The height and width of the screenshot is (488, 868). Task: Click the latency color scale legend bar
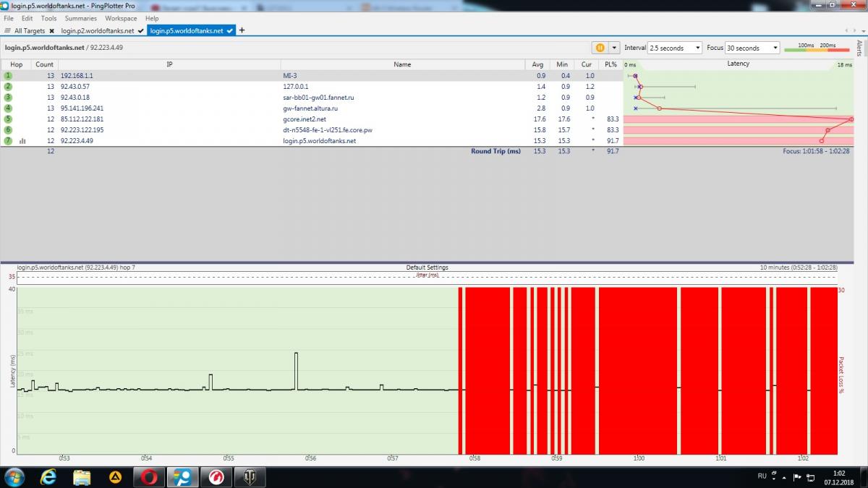[816, 49]
